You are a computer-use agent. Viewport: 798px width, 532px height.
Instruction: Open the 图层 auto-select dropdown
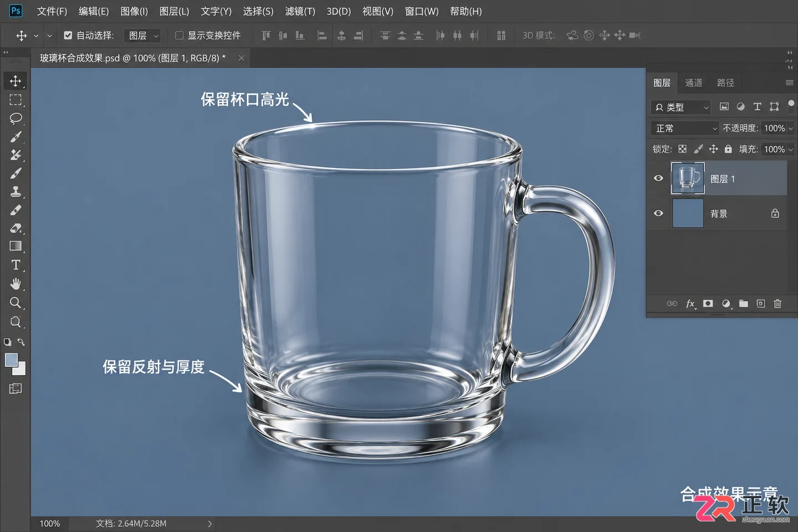click(141, 35)
